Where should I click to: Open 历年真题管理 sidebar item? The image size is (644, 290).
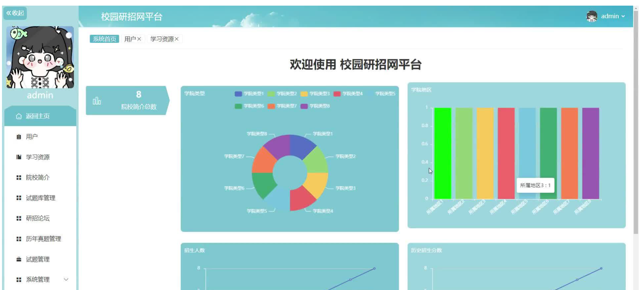(40, 239)
